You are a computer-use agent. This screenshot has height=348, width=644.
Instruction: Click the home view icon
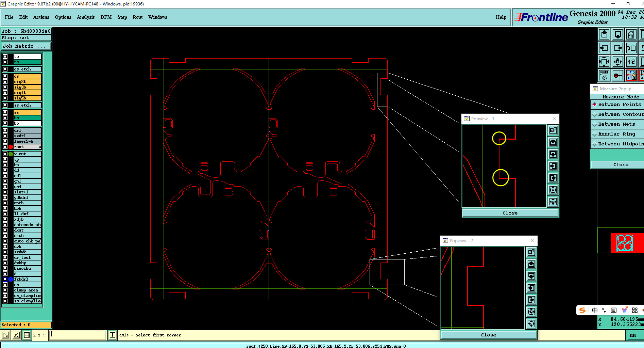[x=631, y=34]
